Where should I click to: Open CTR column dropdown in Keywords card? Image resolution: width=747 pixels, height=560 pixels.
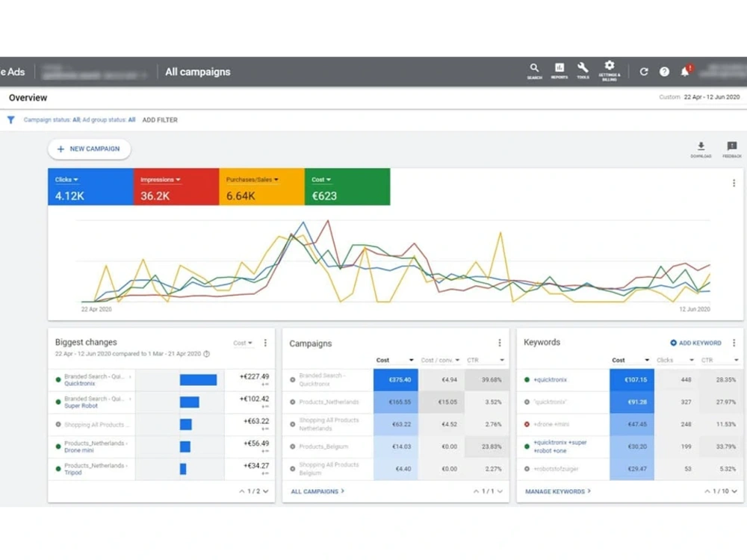720,360
